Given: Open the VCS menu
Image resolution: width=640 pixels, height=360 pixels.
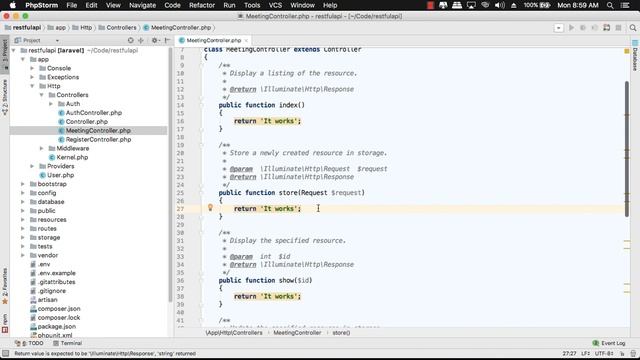Looking at the screenshot, I should (x=275, y=5).
